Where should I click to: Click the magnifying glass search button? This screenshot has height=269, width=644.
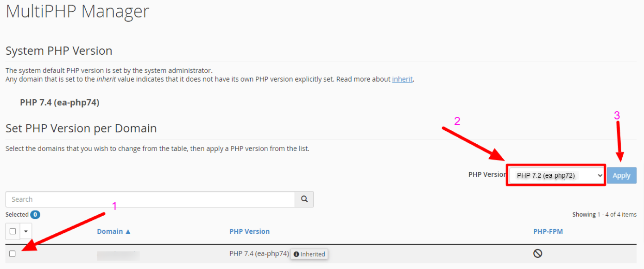[x=304, y=199]
